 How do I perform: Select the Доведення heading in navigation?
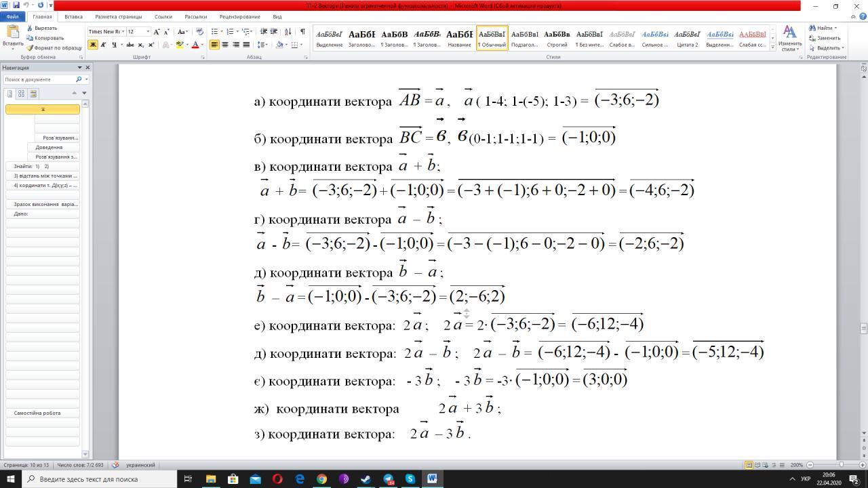tap(49, 147)
